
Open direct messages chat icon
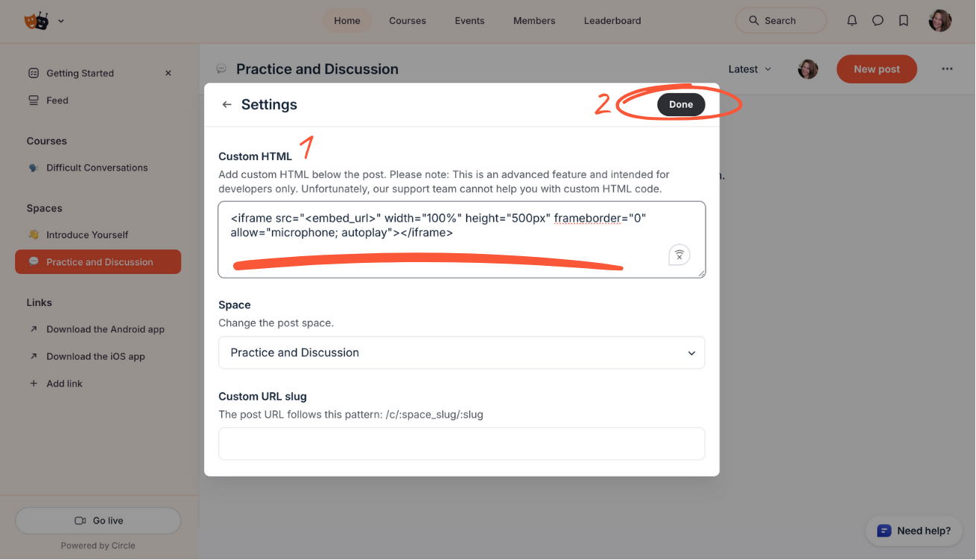click(878, 21)
